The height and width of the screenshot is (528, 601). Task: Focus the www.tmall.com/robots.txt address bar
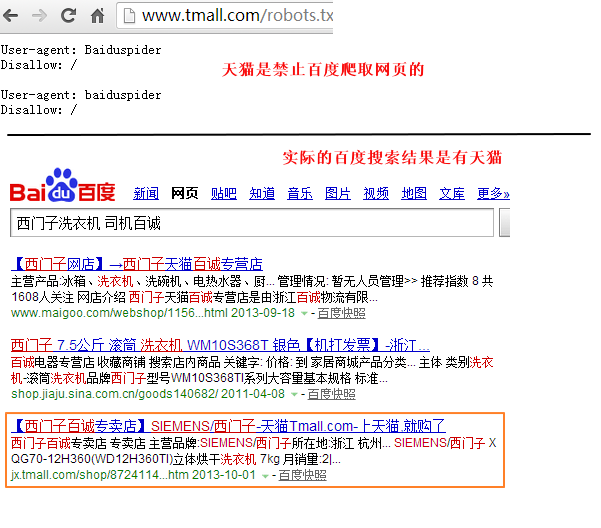click(x=225, y=16)
